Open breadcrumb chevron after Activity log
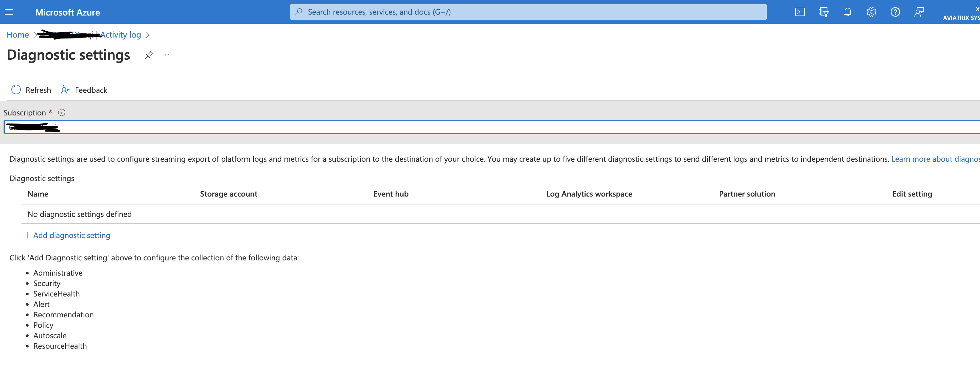 coord(149,35)
